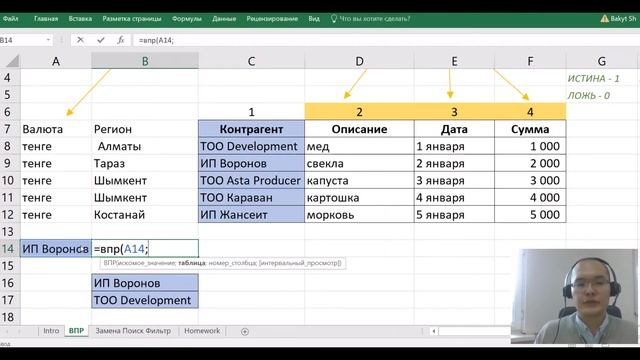Select column A header
This screenshot has height=360, width=640.
(x=56, y=61)
